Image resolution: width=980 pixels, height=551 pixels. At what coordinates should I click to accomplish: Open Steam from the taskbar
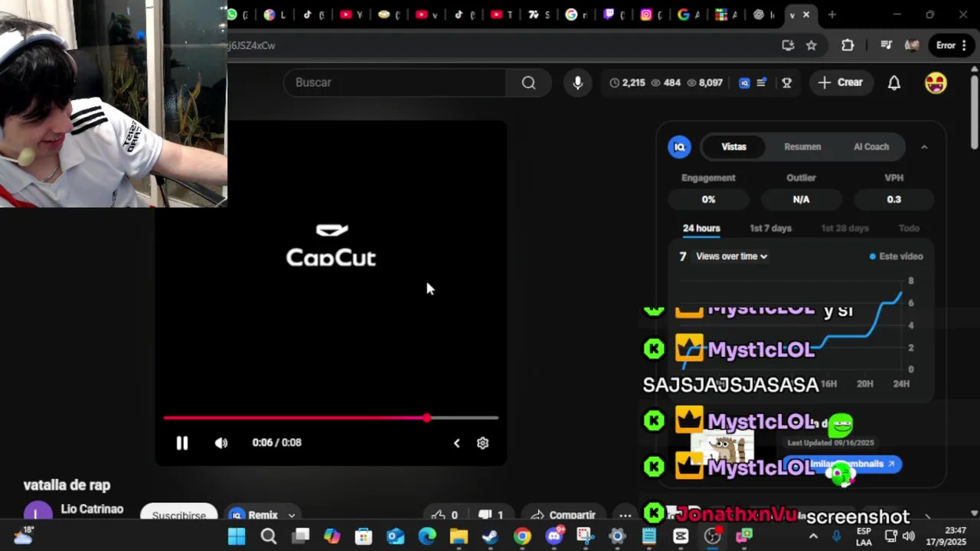click(490, 536)
